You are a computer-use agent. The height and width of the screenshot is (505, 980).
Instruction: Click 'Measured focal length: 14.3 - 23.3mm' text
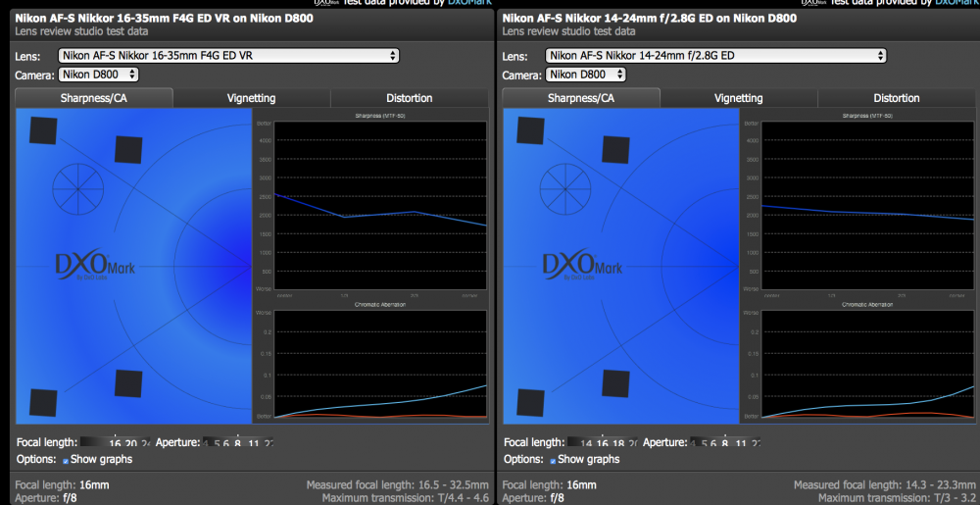(x=885, y=485)
